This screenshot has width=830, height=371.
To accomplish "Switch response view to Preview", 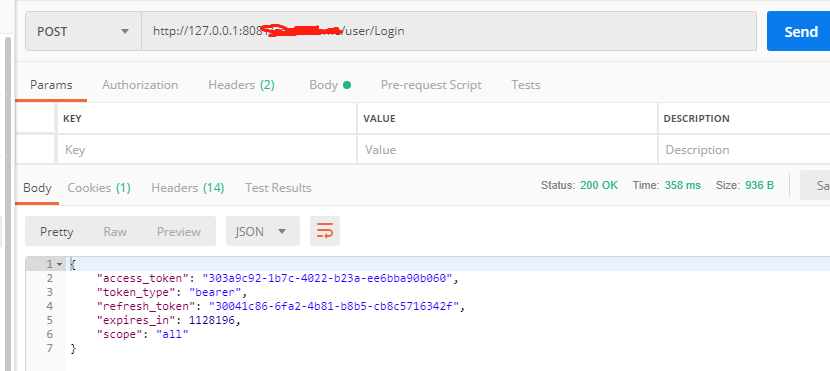I will tap(179, 232).
